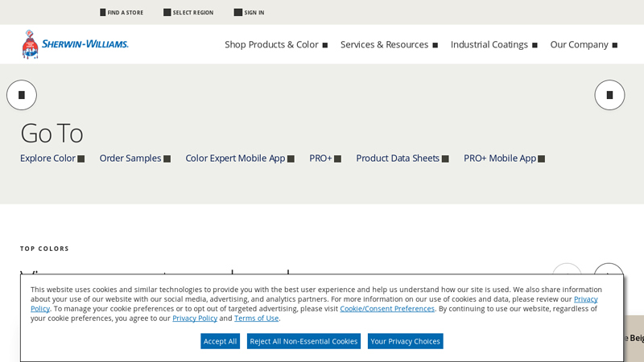Expand Industrial Coatings menu
This screenshot has width=644, height=362.
[x=493, y=45]
